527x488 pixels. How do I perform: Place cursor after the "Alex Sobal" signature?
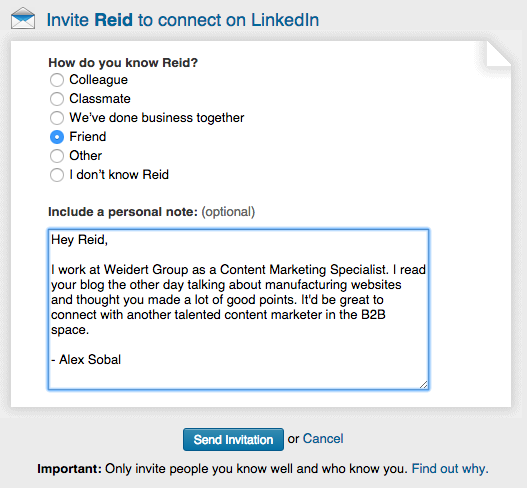122,360
